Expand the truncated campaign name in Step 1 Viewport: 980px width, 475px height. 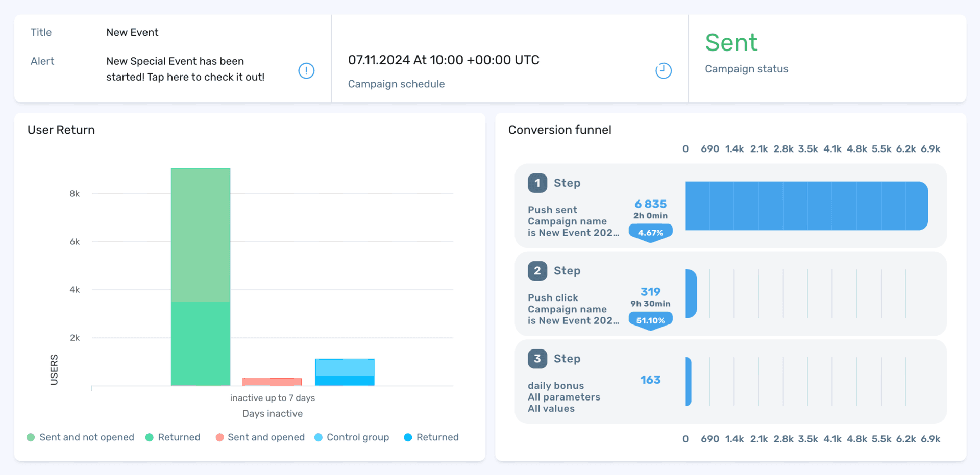(x=573, y=233)
